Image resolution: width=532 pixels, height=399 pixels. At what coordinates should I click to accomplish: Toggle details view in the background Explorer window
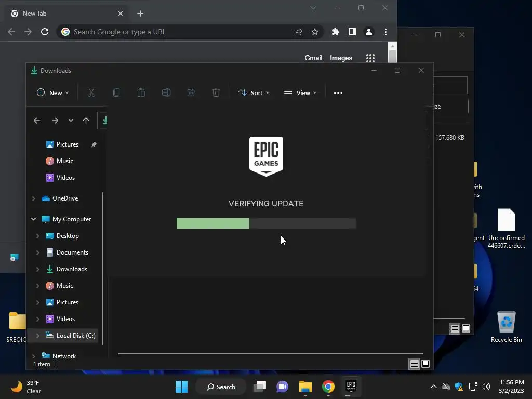pyautogui.click(x=455, y=328)
